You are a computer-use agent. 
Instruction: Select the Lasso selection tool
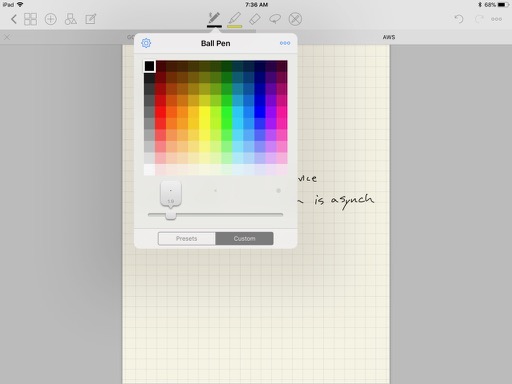click(275, 19)
